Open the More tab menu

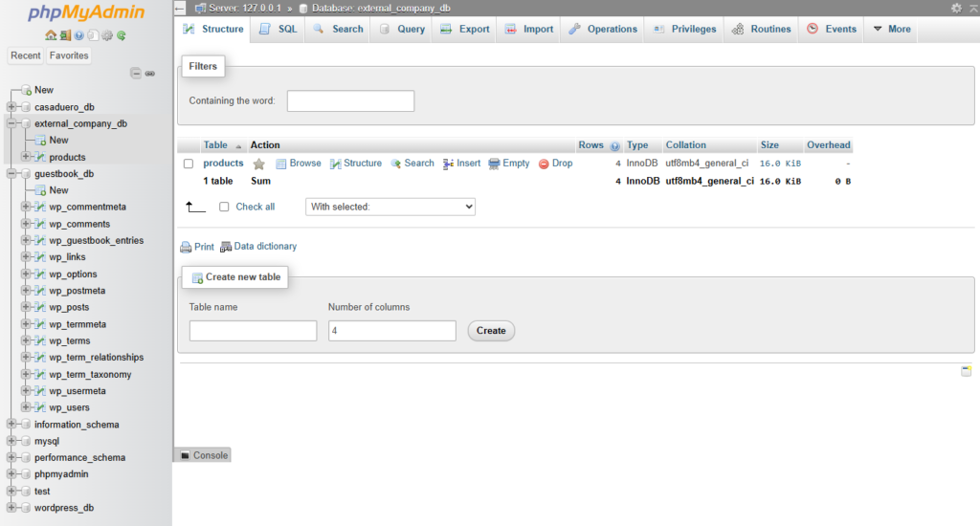pyautogui.click(x=890, y=29)
